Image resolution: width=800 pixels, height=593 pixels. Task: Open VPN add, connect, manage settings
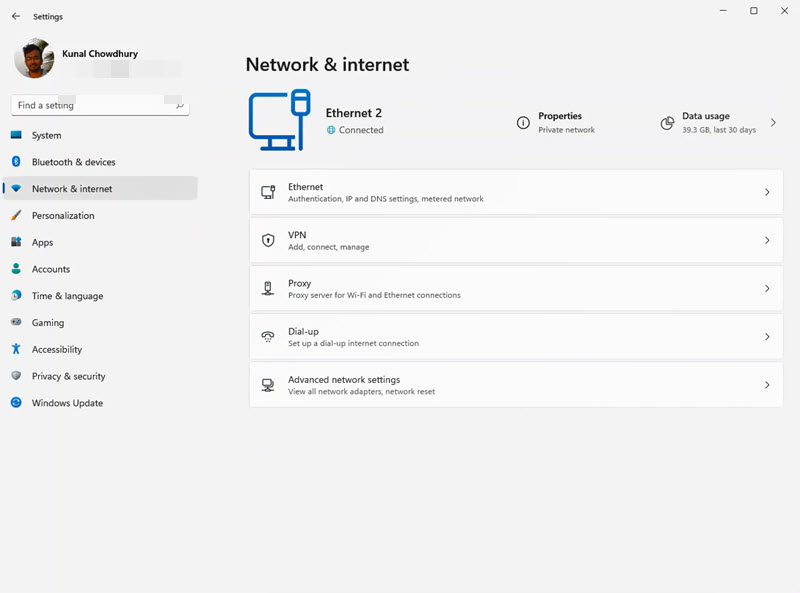point(516,240)
